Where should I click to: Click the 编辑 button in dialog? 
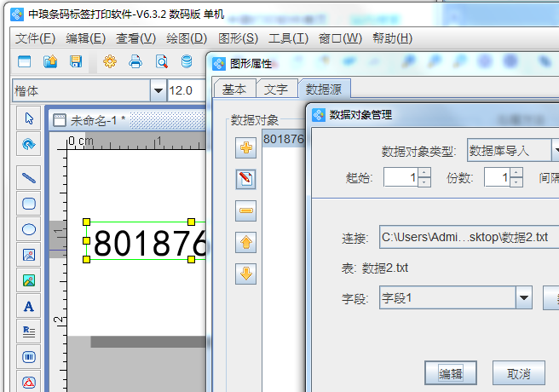450,373
